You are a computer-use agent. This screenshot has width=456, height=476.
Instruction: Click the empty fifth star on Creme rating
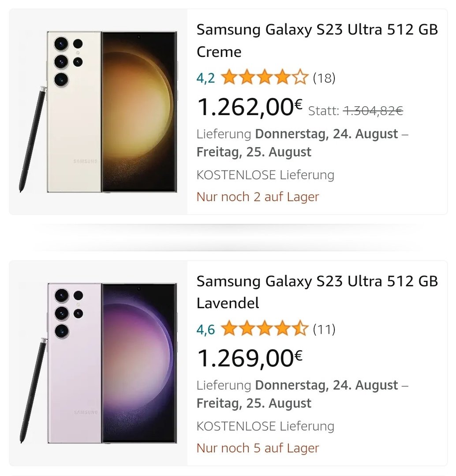pos(300,78)
